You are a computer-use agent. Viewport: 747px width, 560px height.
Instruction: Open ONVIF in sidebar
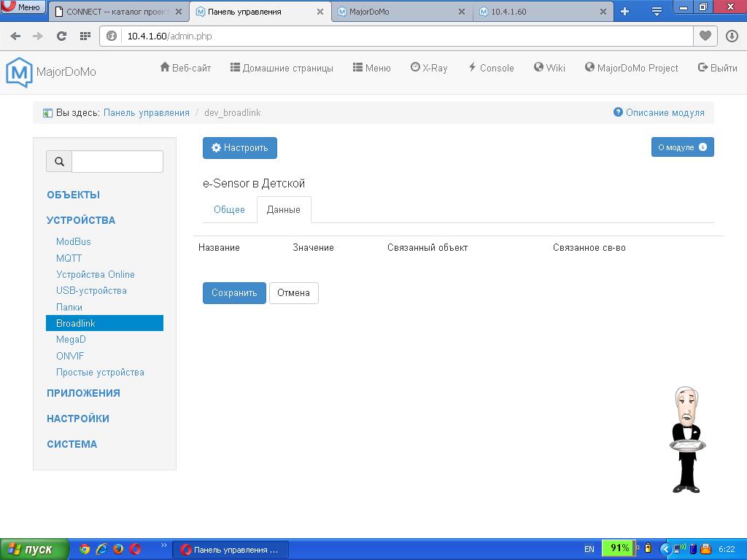70,356
